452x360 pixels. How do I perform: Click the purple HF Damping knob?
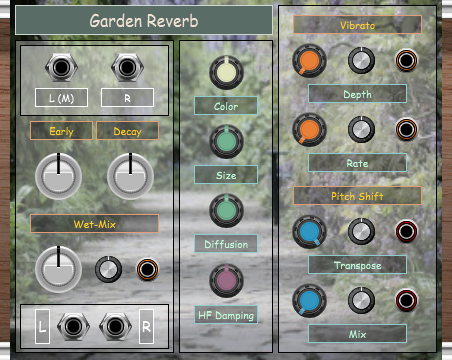[226, 281]
